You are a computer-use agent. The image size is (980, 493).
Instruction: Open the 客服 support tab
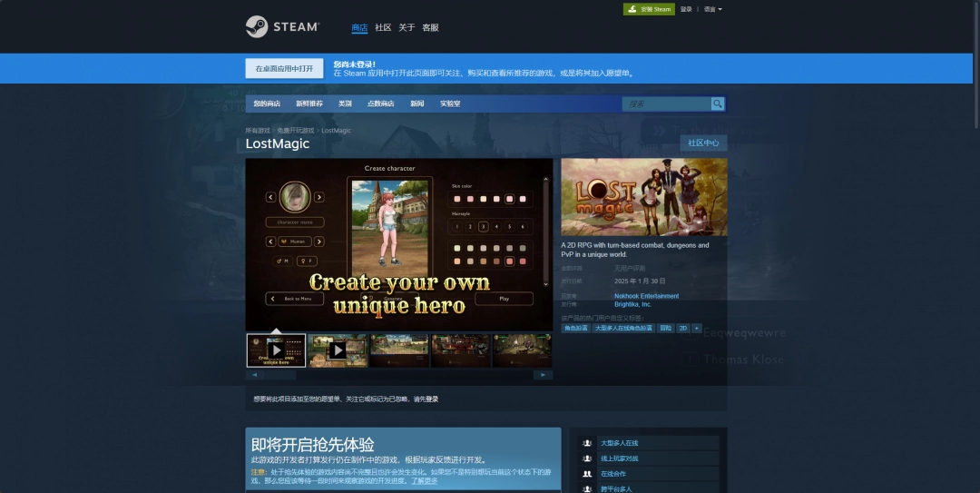(430, 27)
